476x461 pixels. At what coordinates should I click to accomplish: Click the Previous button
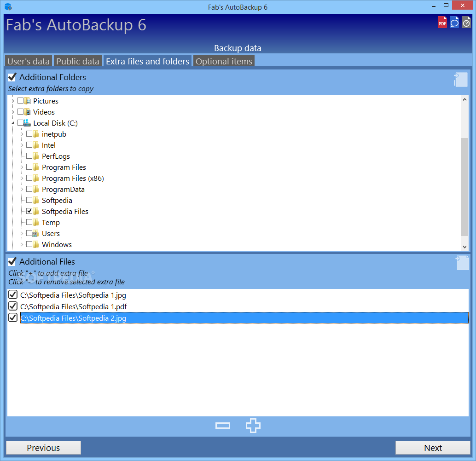point(43,448)
